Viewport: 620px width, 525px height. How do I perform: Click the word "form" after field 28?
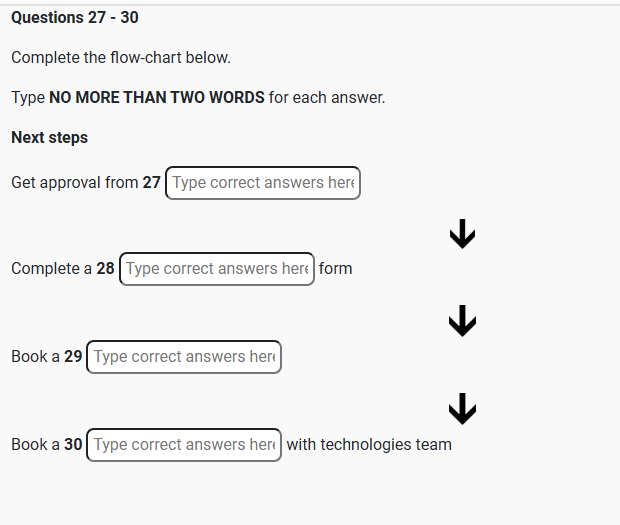[x=336, y=269]
